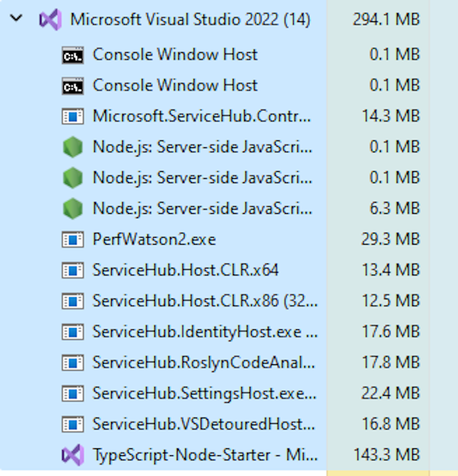The height and width of the screenshot is (476, 458).
Task: Click the Visual Studio icon beside TypeScript-Node-Starter
Action: click(x=73, y=455)
